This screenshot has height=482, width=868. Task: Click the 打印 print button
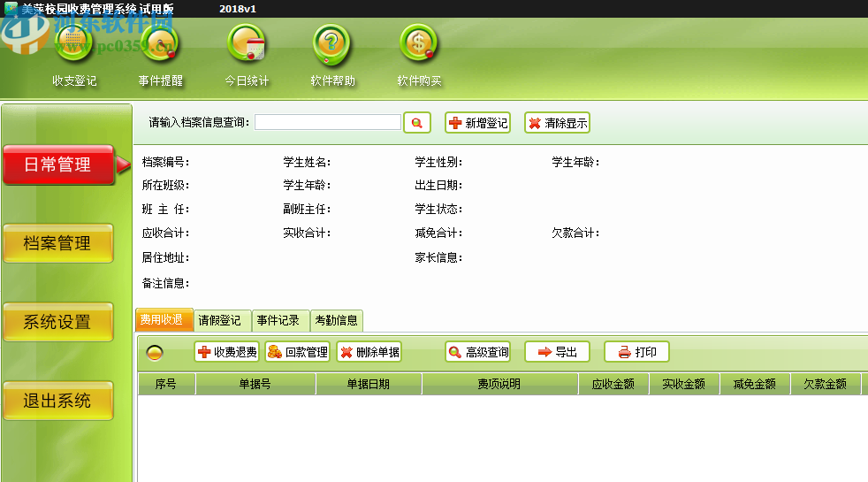click(x=637, y=352)
